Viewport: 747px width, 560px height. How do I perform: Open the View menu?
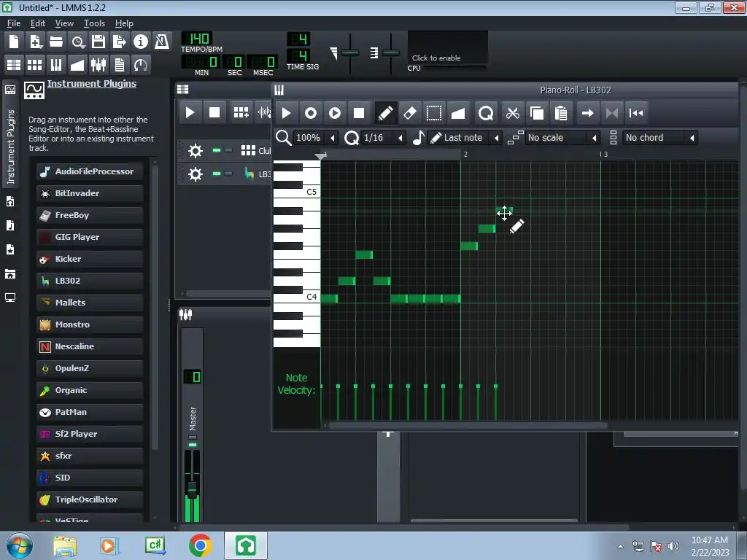click(64, 23)
